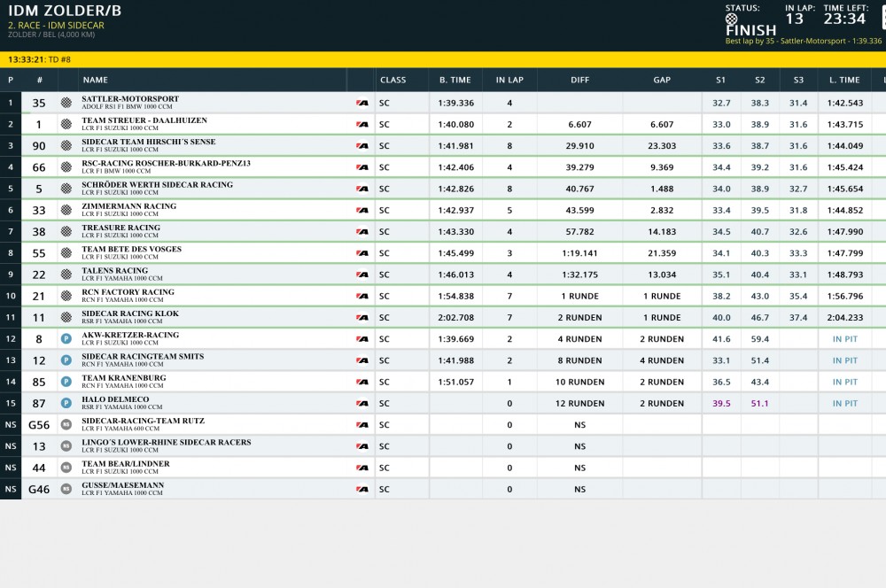Click the '2. RACE - IDM SIDECAR' session label
This screenshot has height=588, width=886.
tap(56, 26)
